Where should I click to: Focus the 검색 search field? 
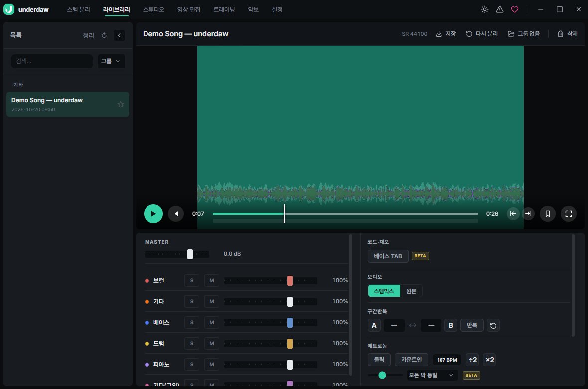[x=52, y=61]
